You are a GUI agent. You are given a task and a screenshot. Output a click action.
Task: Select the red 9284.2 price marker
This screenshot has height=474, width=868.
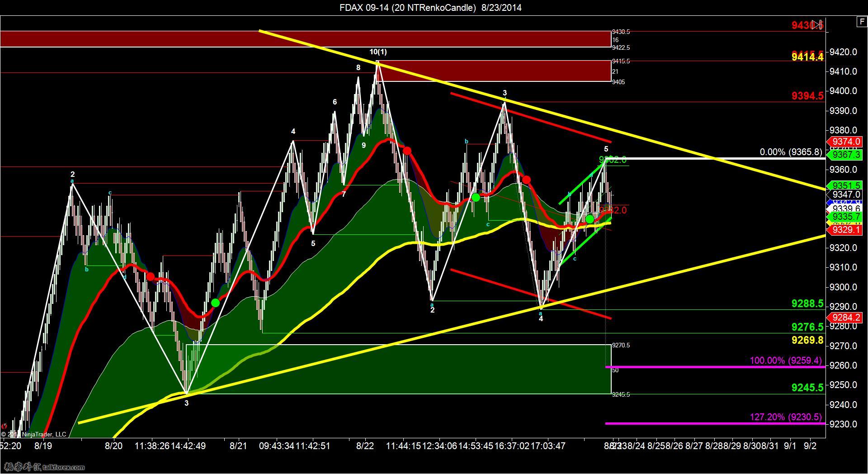click(x=844, y=318)
